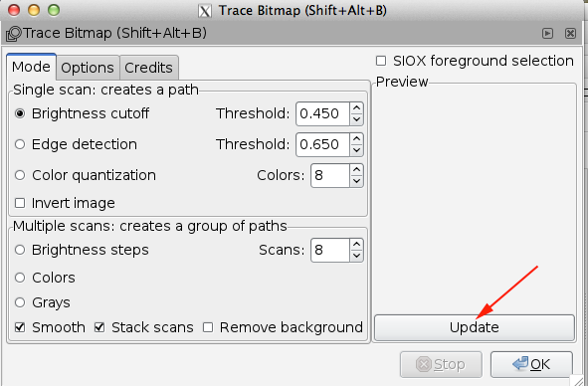
Task: Close the Trace Bitmap dock panel
Action: 570,34
